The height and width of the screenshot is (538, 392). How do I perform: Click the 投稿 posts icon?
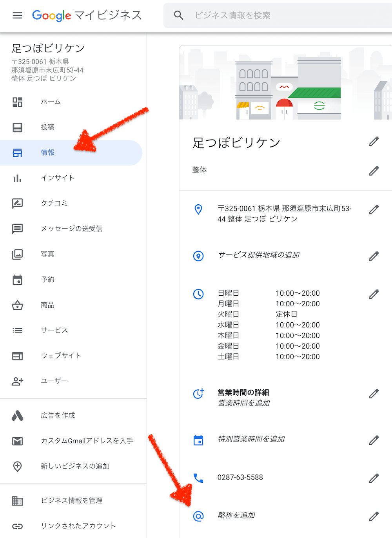click(x=17, y=127)
